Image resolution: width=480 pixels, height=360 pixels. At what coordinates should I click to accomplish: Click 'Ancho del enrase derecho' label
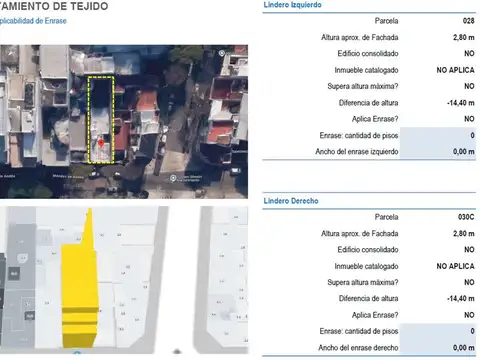pyautogui.click(x=358, y=348)
